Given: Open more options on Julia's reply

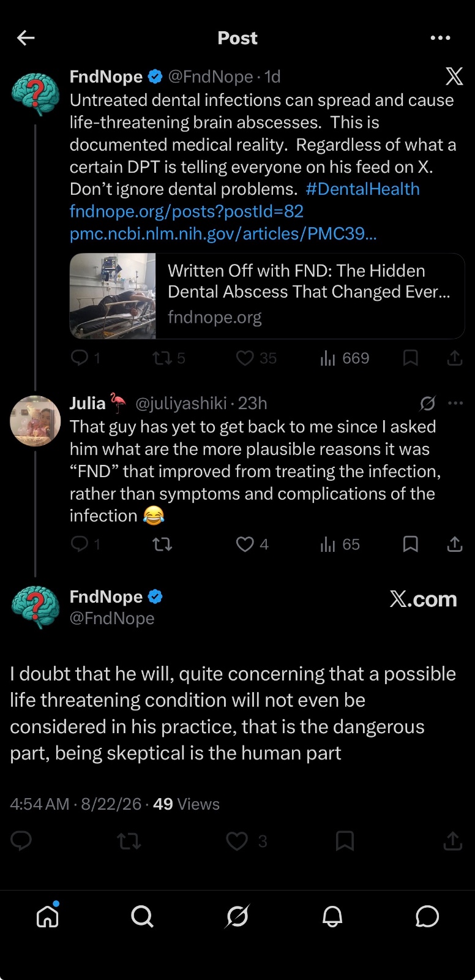Looking at the screenshot, I should (455, 403).
